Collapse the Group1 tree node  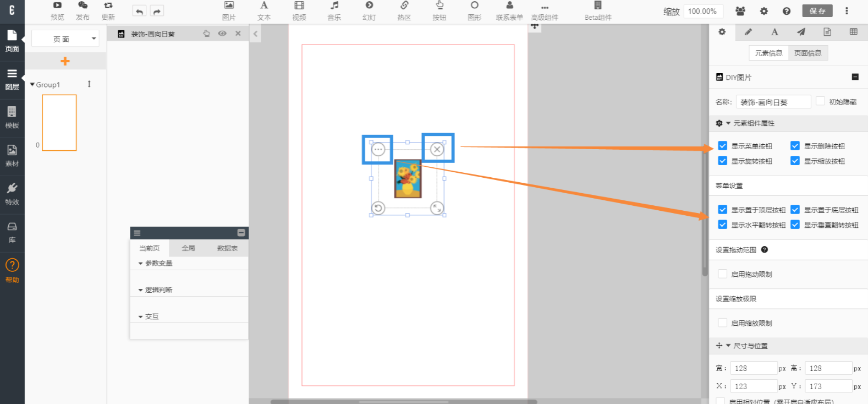pos(32,85)
